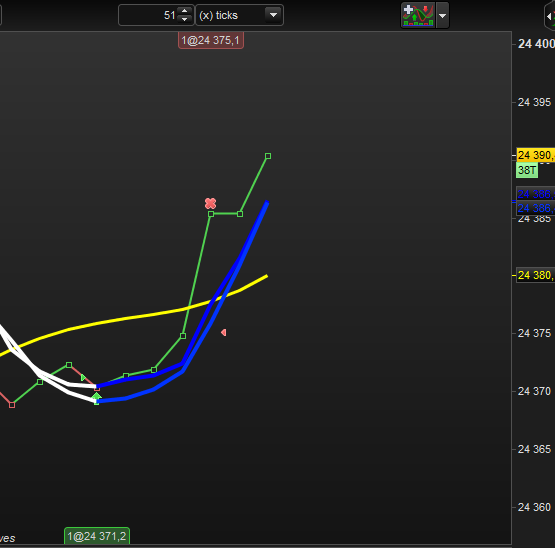Click the end of the yellow moving average
The width and height of the screenshot is (555, 548).
click(266, 276)
